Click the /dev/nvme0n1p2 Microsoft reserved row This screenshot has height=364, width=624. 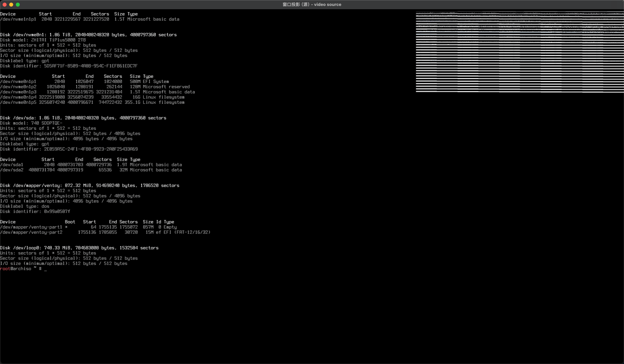point(95,87)
